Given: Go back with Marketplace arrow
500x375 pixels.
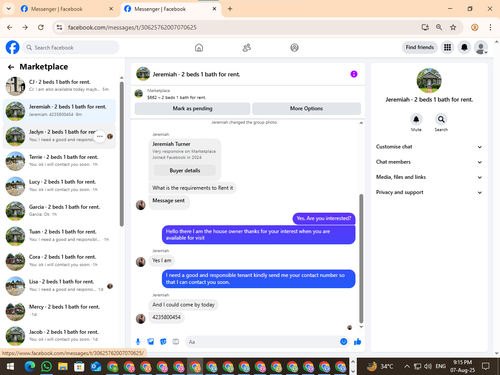Looking at the screenshot, I should 11,67.
